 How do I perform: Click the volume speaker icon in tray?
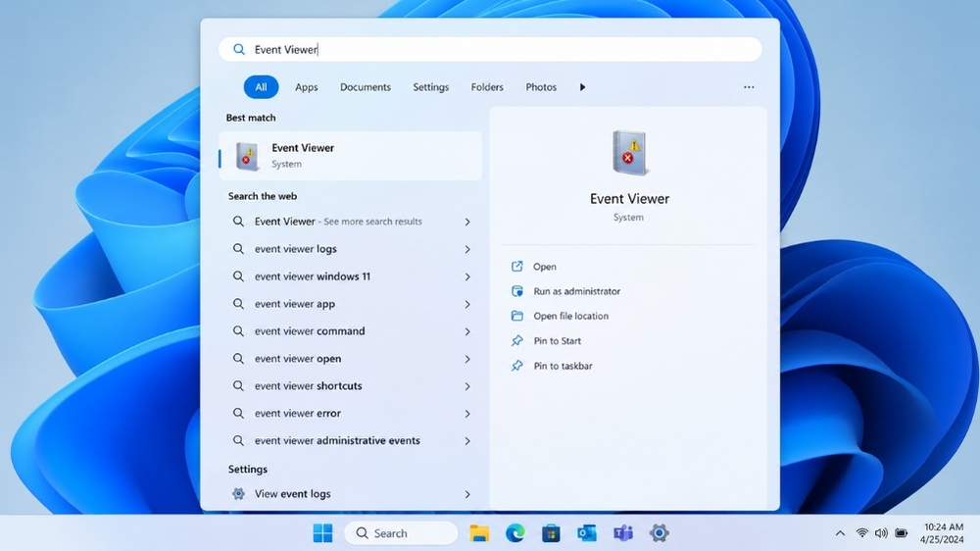point(881,533)
